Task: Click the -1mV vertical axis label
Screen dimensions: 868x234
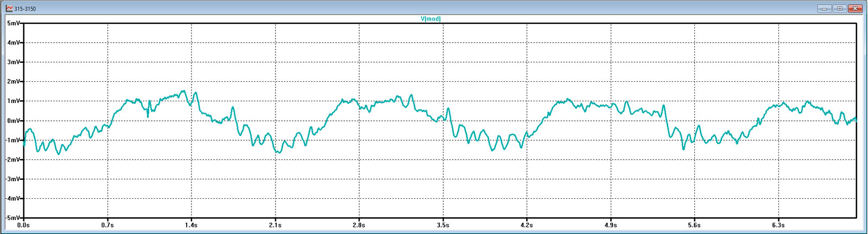Action: pyautogui.click(x=12, y=140)
